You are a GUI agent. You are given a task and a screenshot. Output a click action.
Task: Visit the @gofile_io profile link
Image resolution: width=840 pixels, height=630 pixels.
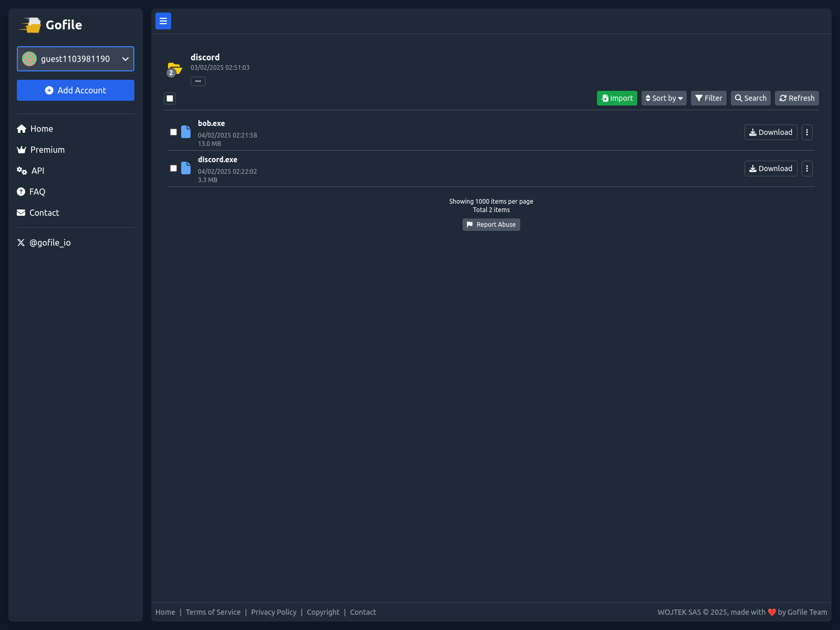click(44, 243)
